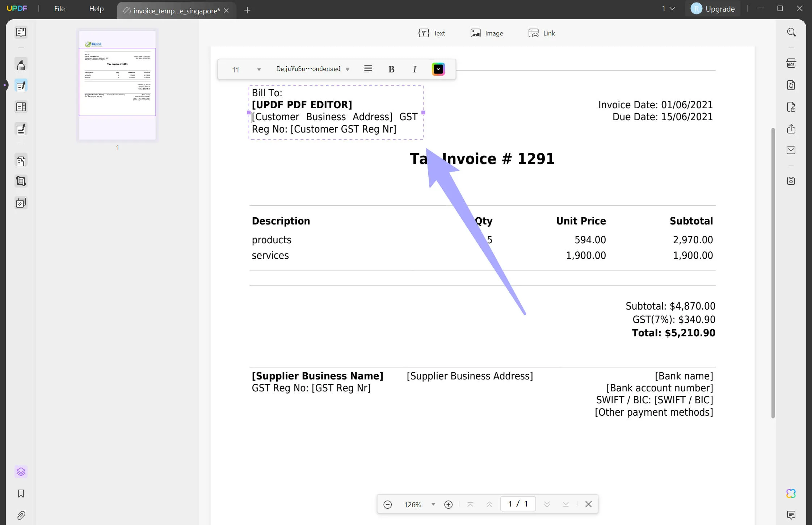812x525 pixels.
Task: Send file by email icon
Action: (x=791, y=150)
